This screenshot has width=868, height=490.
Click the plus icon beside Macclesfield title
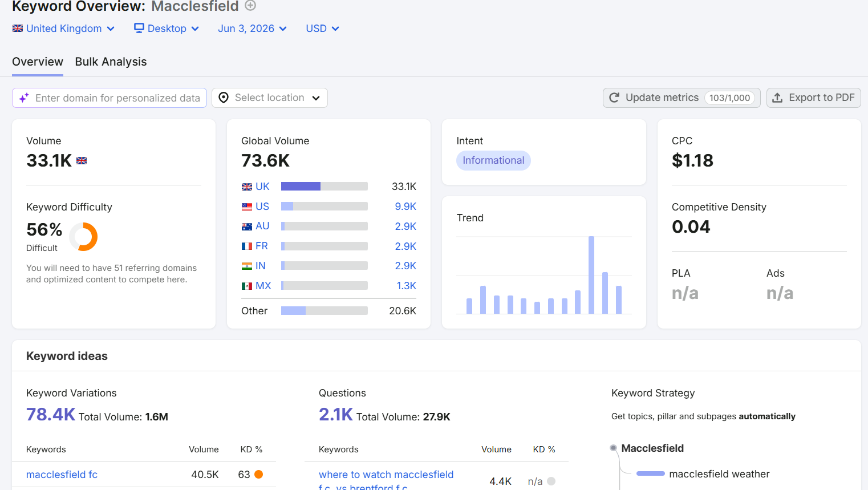pos(250,6)
